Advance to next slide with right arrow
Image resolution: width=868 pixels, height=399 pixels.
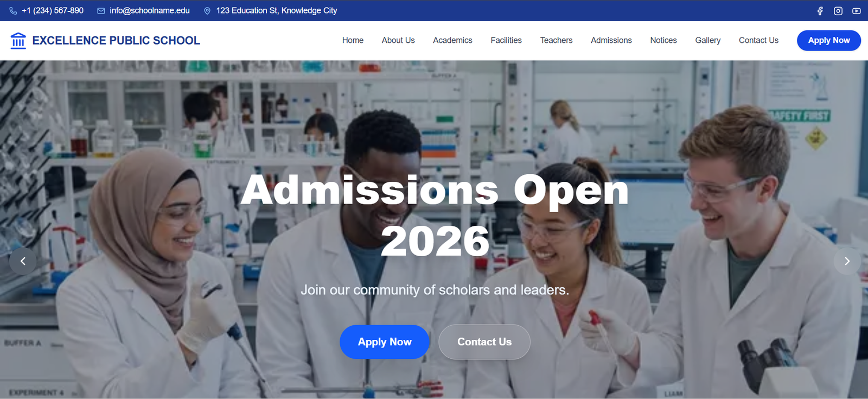(847, 261)
